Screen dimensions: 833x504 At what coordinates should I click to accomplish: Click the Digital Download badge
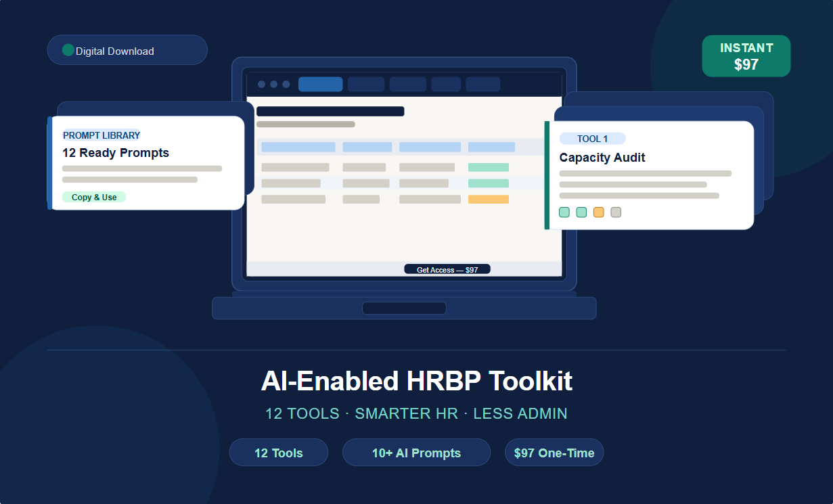127,50
